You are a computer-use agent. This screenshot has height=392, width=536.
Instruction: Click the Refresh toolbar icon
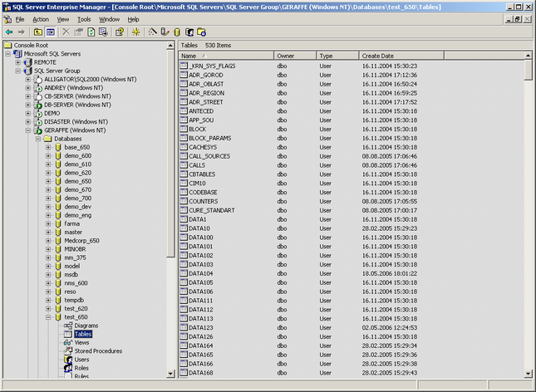91,32
